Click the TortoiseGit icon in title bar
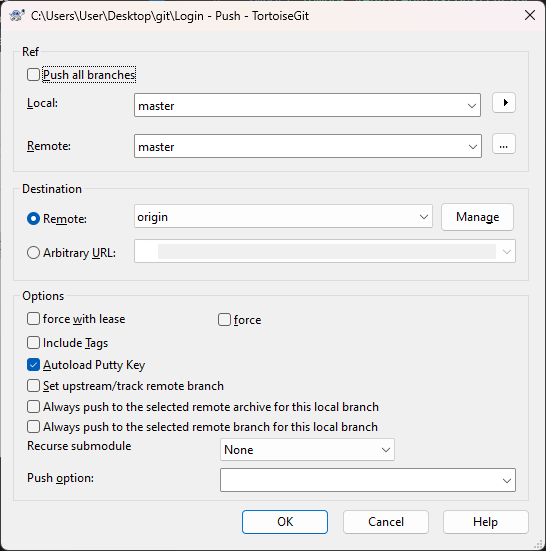Screen dimensions: 546x551 17,15
